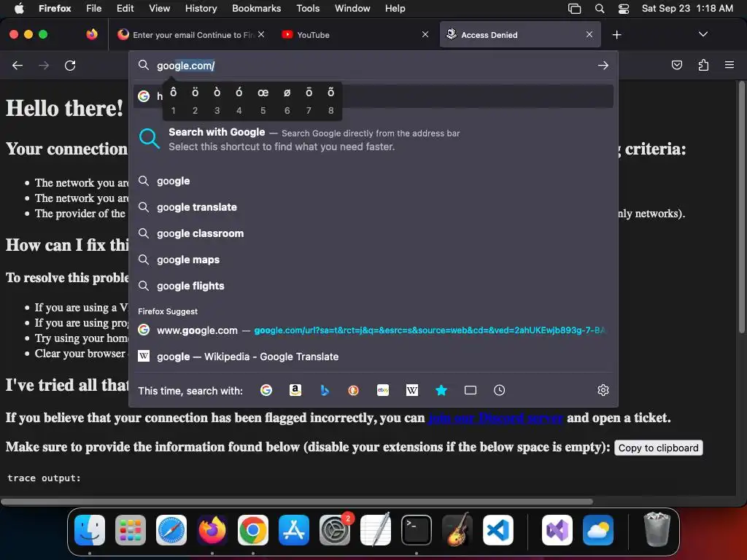
Task: Click the go arrow in address bar
Action: click(x=603, y=65)
